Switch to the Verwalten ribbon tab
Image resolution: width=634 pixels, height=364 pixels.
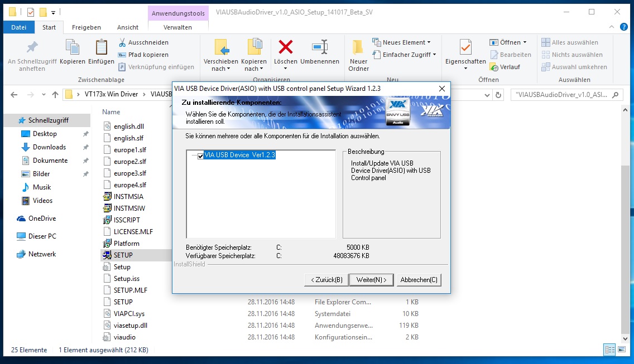click(x=177, y=27)
